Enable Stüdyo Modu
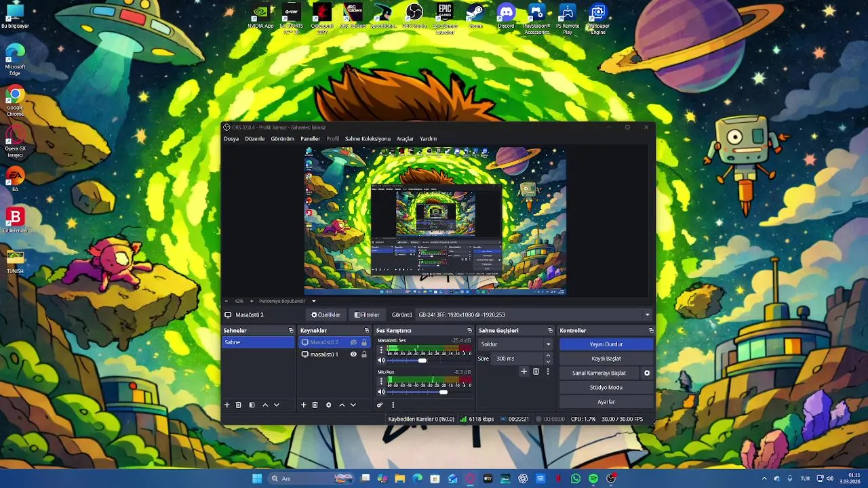This screenshot has height=488, width=868. coord(606,387)
